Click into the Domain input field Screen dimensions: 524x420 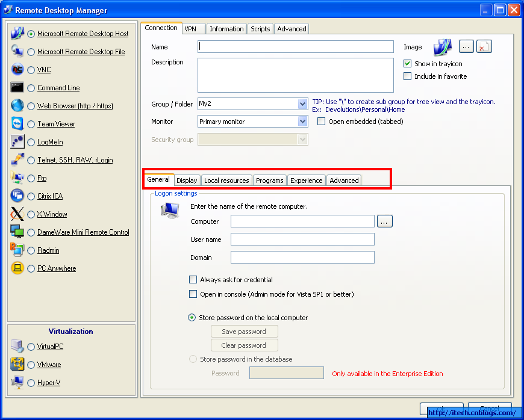[302, 258]
